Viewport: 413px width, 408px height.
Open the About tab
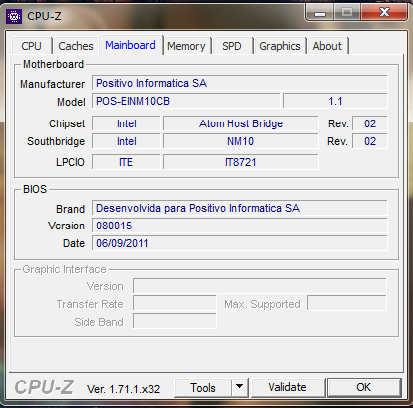[327, 46]
